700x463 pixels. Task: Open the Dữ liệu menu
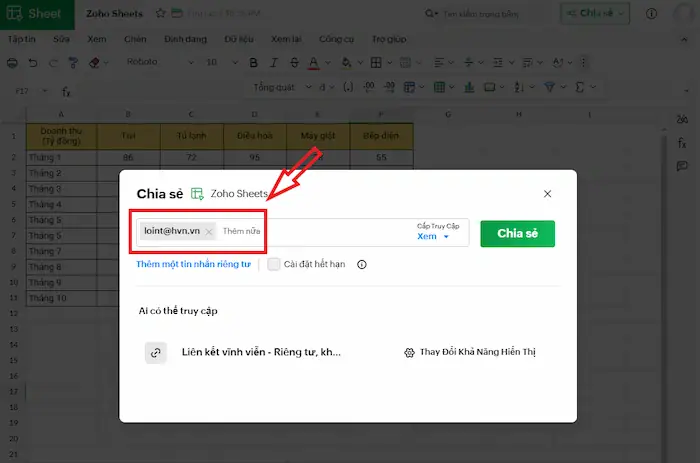tap(239, 39)
